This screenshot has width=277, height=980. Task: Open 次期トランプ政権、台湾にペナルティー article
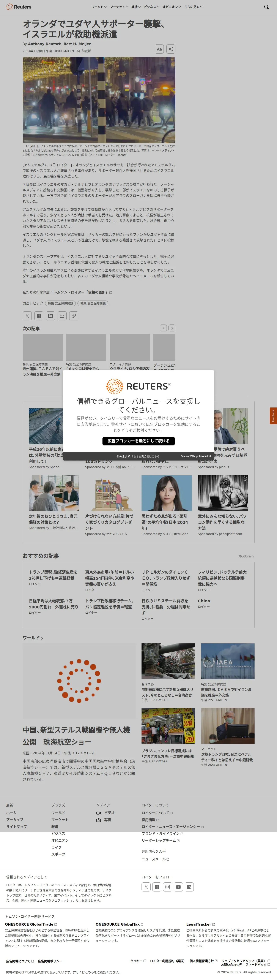[x=227, y=757]
